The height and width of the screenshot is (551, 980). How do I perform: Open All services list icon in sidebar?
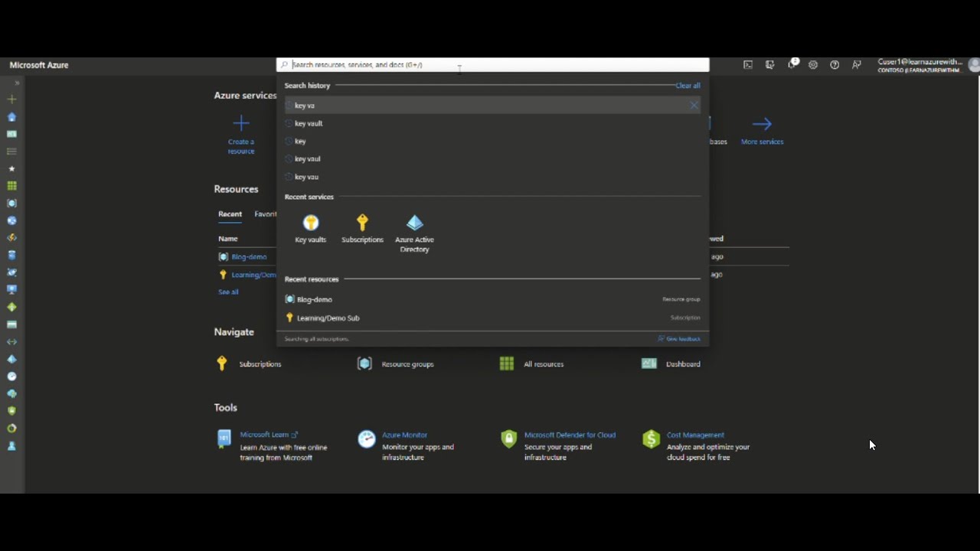click(x=11, y=152)
